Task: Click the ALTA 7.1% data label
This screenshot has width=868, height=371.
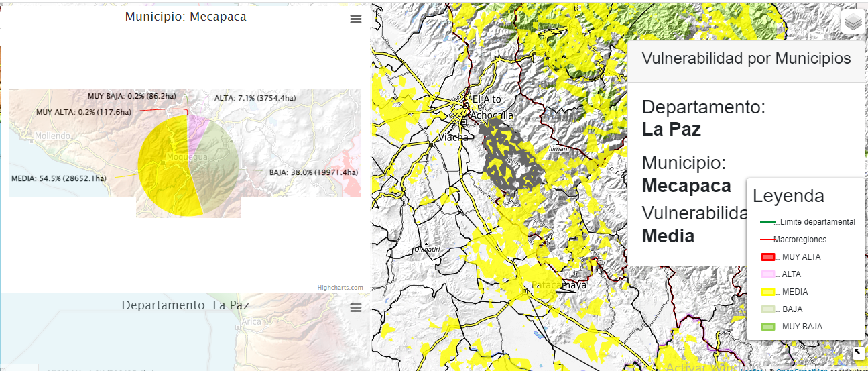Action: [255, 98]
